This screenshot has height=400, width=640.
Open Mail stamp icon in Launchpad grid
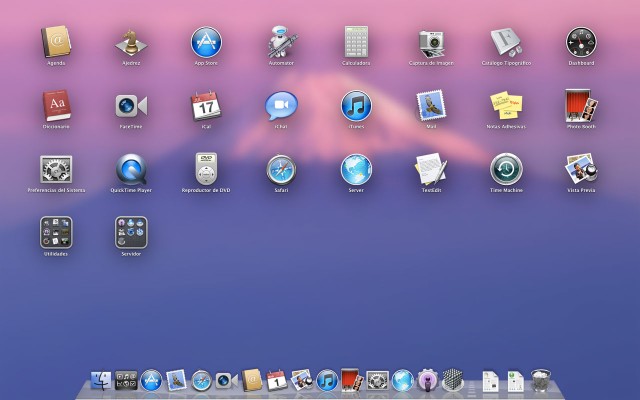pos(431,106)
